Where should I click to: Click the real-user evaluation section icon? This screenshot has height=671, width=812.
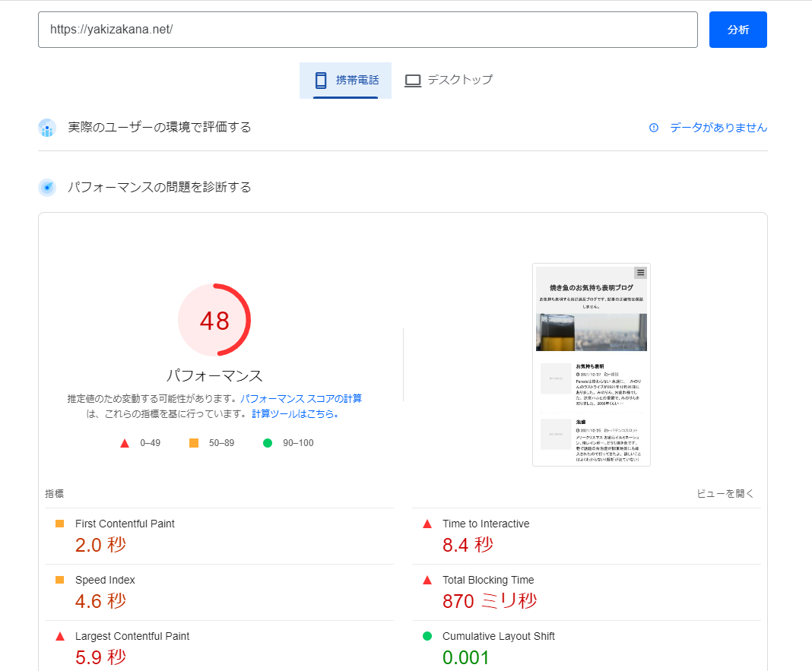tap(47, 128)
